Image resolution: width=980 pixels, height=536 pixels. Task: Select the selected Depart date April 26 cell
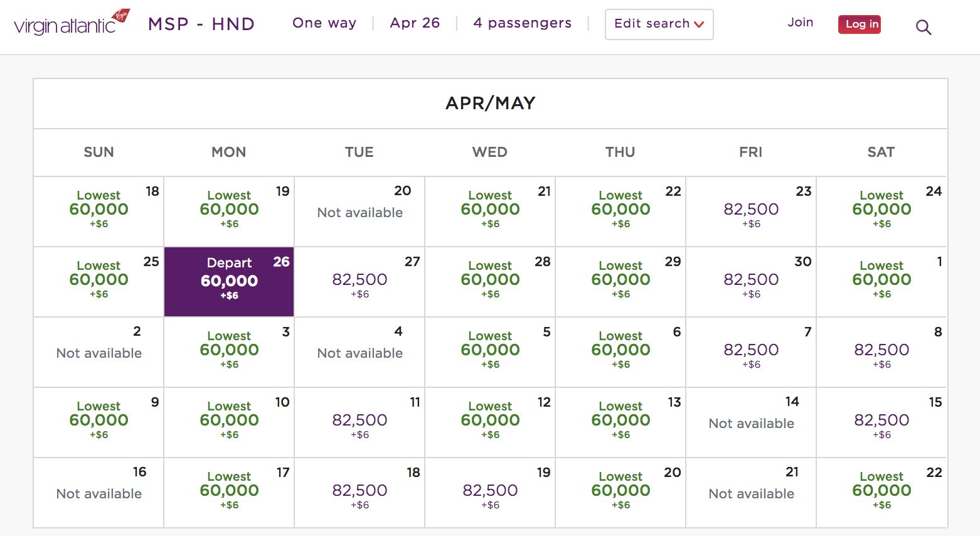point(228,281)
